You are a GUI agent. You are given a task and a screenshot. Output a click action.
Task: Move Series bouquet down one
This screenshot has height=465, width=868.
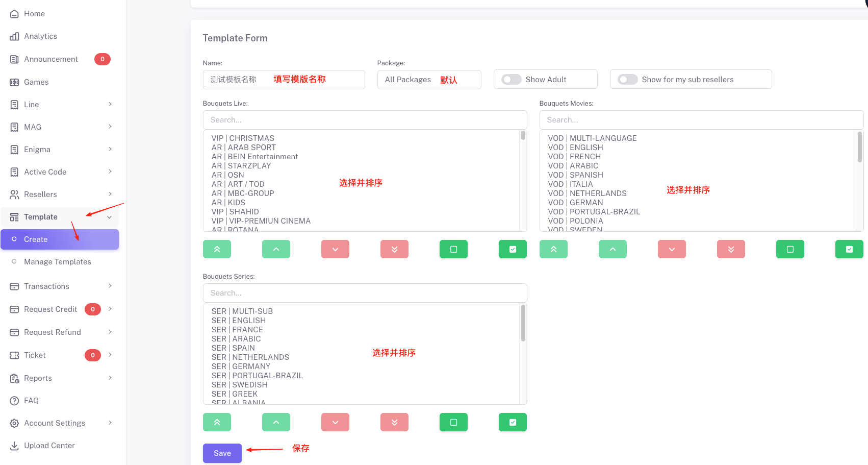click(335, 422)
